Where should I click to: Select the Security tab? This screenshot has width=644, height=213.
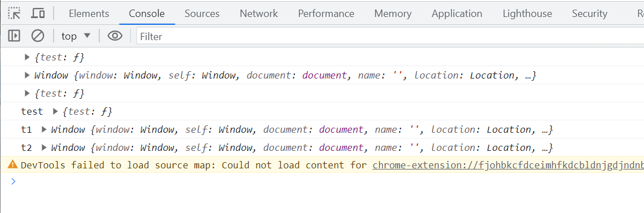click(x=589, y=14)
